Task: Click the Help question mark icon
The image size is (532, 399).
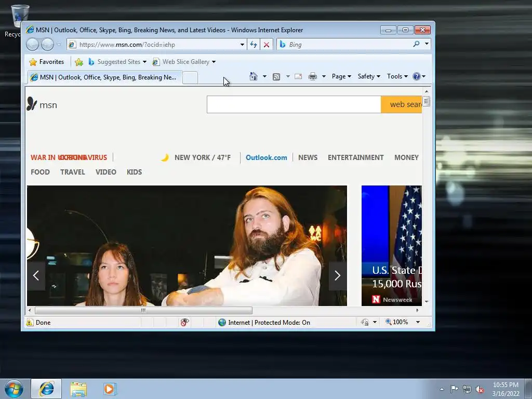Action: tap(417, 76)
